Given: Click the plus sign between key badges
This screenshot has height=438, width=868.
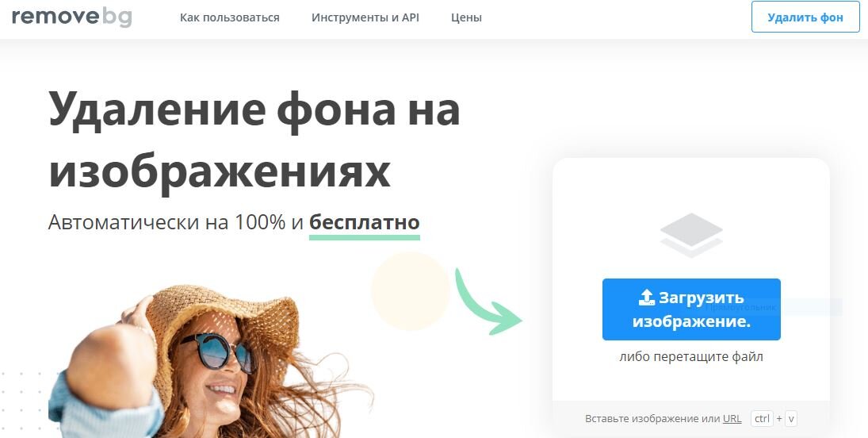Looking at the screenshot, I should click(x=779, y=419).
